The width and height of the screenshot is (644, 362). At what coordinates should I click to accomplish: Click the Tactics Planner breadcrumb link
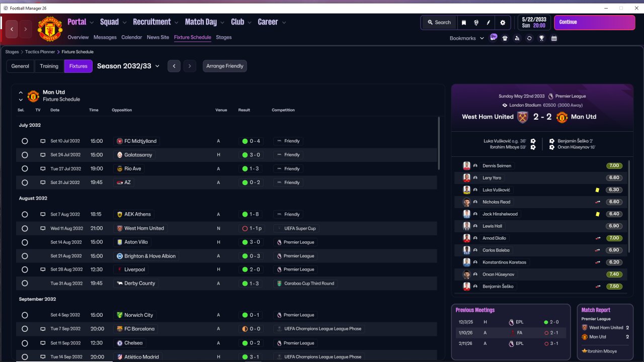[x=41, y=52]
